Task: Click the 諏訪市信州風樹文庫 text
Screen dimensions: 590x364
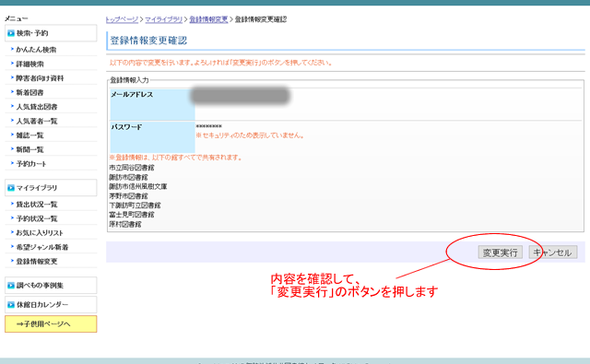Action: pyautogui.click(x=138, y=186)
